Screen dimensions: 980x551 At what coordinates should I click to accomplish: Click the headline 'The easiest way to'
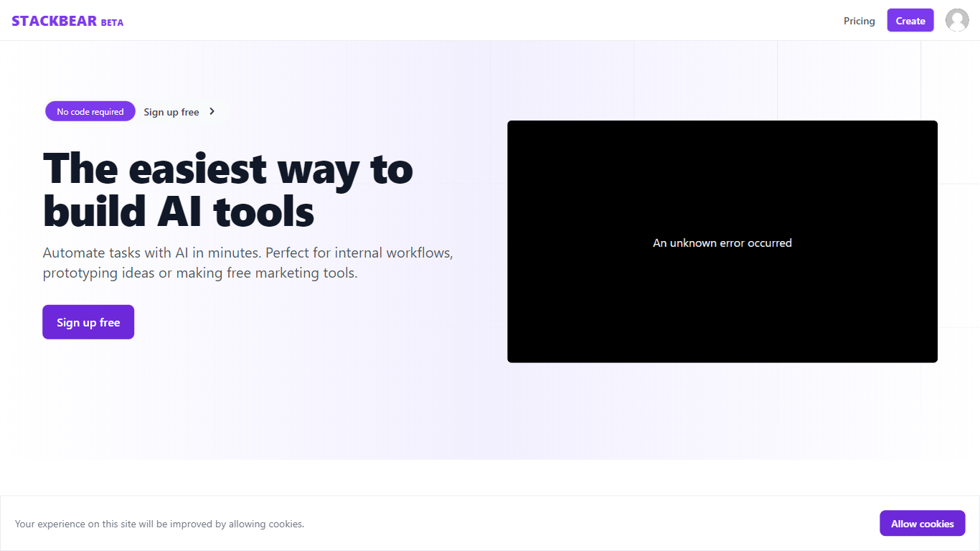pos(228,169)
